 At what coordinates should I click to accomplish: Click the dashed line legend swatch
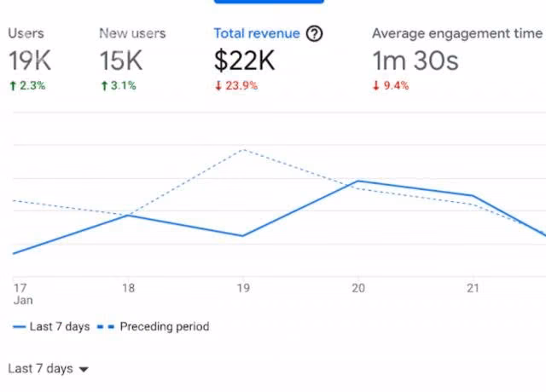pos(106,327)
